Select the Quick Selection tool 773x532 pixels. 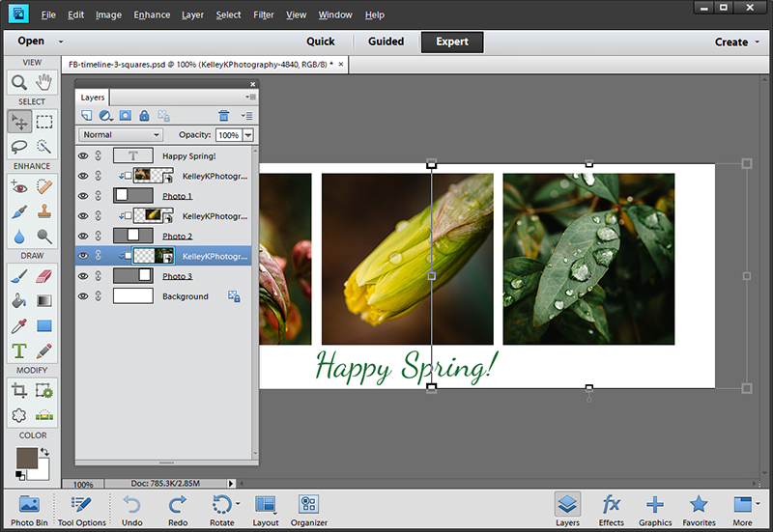(x=44, y=147)
